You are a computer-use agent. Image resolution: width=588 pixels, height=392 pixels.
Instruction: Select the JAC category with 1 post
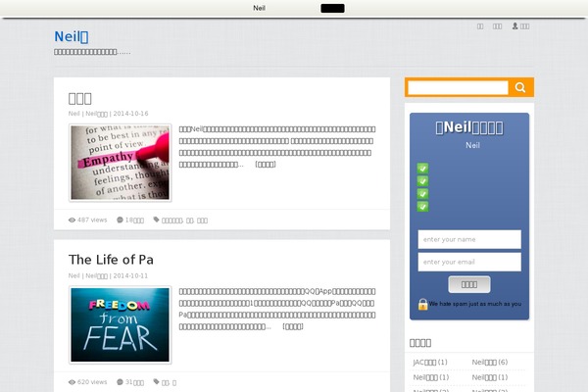(x=430, y=363)
